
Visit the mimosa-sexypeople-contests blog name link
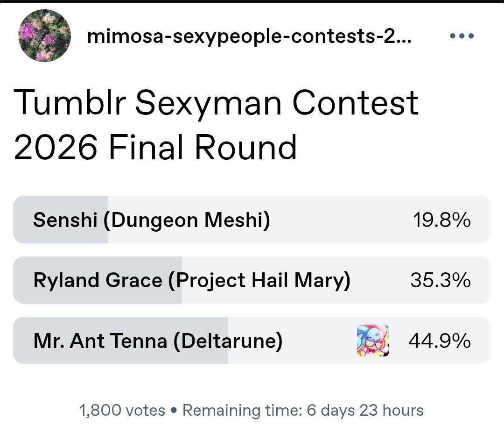[x=249, y=36]
